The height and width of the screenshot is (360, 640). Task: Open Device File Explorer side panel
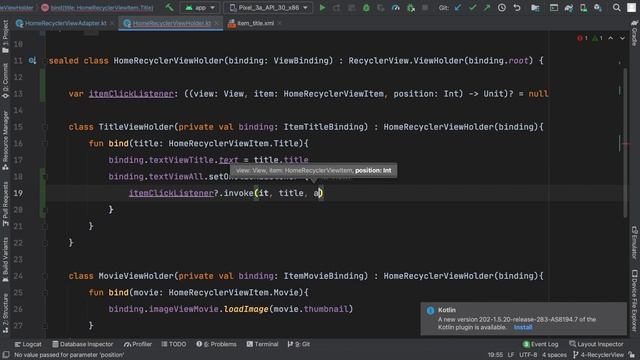(634, 300)
